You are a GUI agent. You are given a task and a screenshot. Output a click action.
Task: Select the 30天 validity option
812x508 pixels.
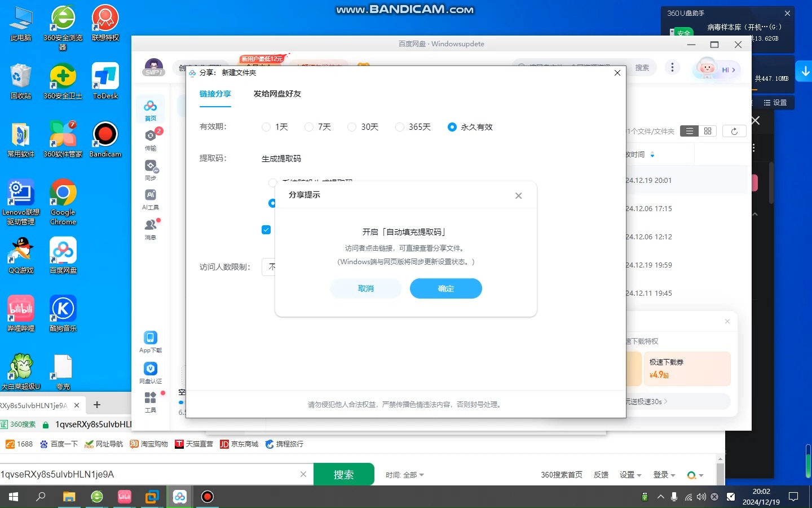363,127
